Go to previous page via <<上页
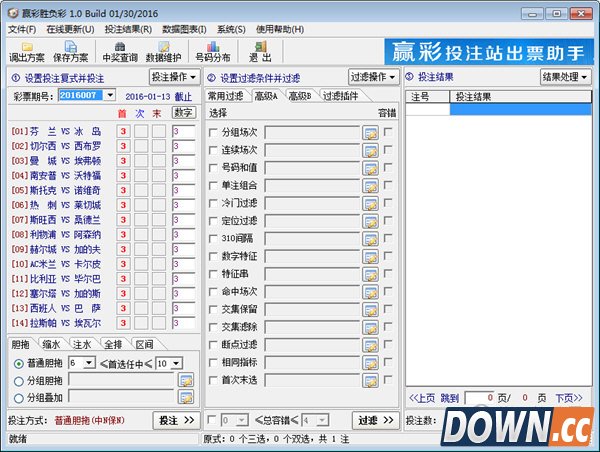Viewport: 600px width, 452px height. click(x=422, y=398)
